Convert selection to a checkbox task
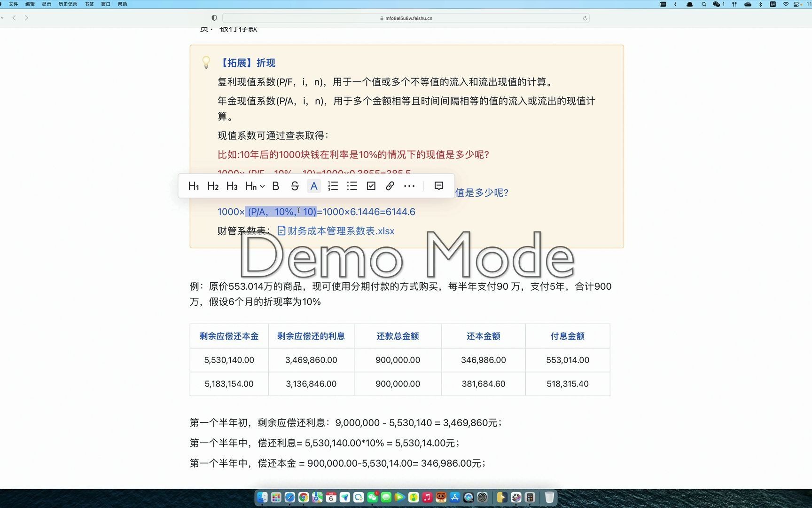The image size is (812, 508). tap(371, 186)
